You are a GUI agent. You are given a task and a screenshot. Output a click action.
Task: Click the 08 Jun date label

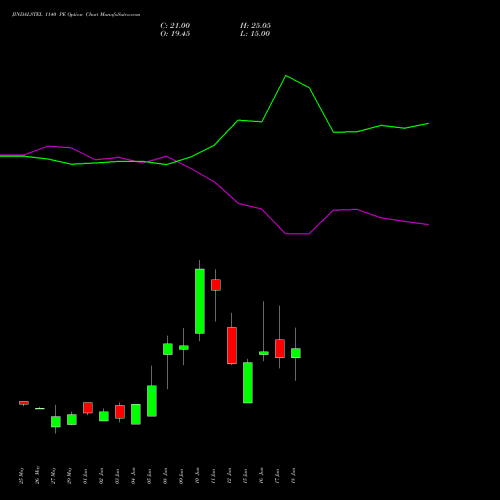tap(166, 476)
